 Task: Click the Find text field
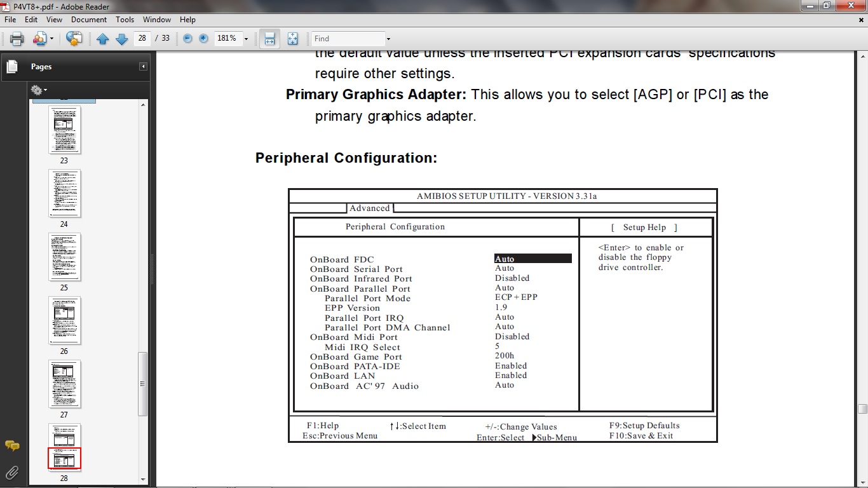pyautogui.click(x=348, y=39)
